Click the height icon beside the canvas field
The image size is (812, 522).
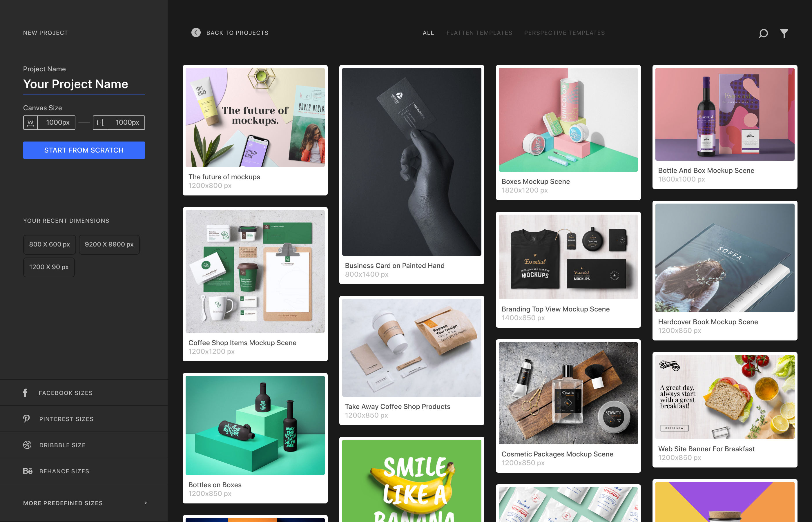100,123
